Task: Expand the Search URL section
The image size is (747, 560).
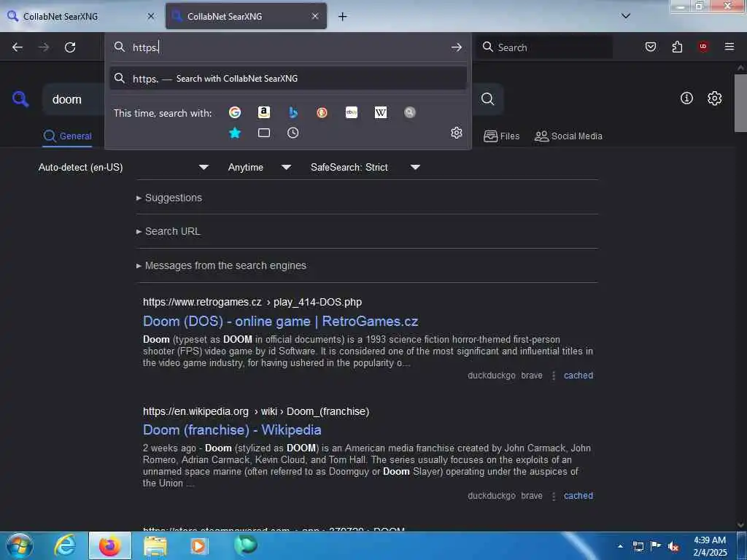Action: (x=169, y=231)
